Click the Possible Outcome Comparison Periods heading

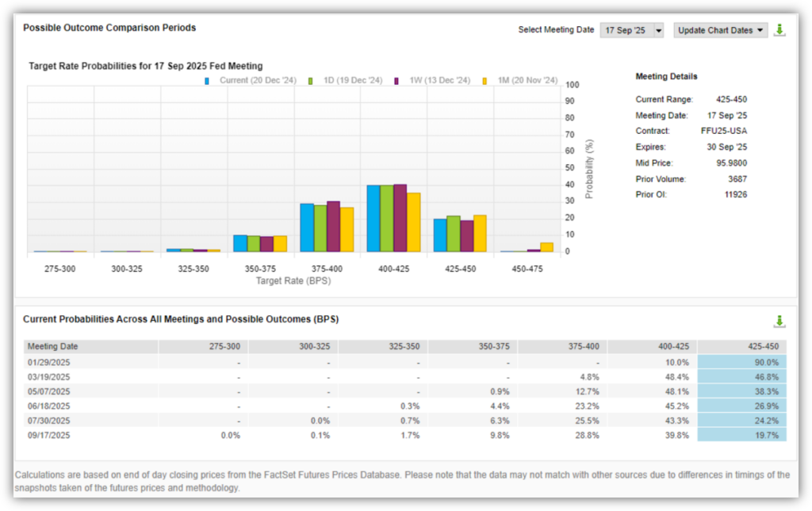click(x=109, y=28)
